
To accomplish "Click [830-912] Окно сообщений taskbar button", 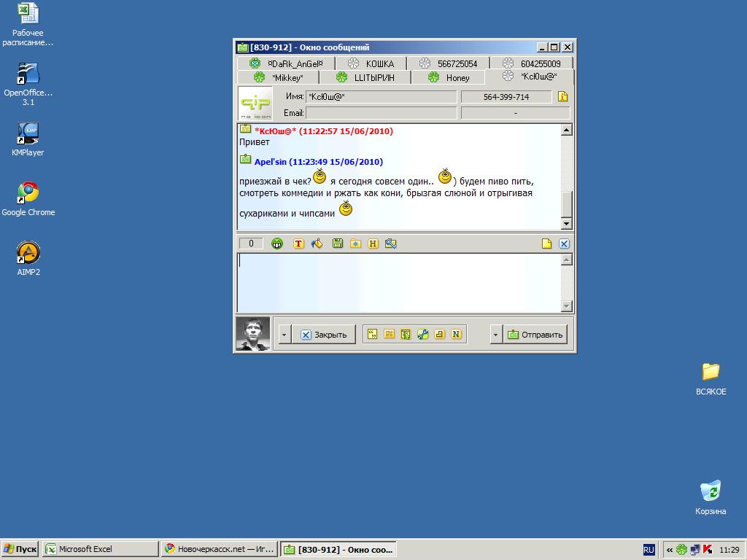I will click(338, 549).
